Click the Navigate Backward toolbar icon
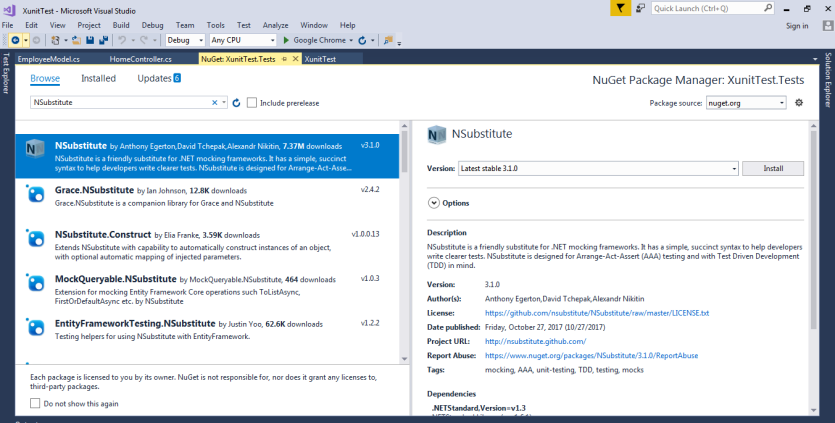Image resolution: width=835 pixels, height=423 pixels. pos(14,40)
